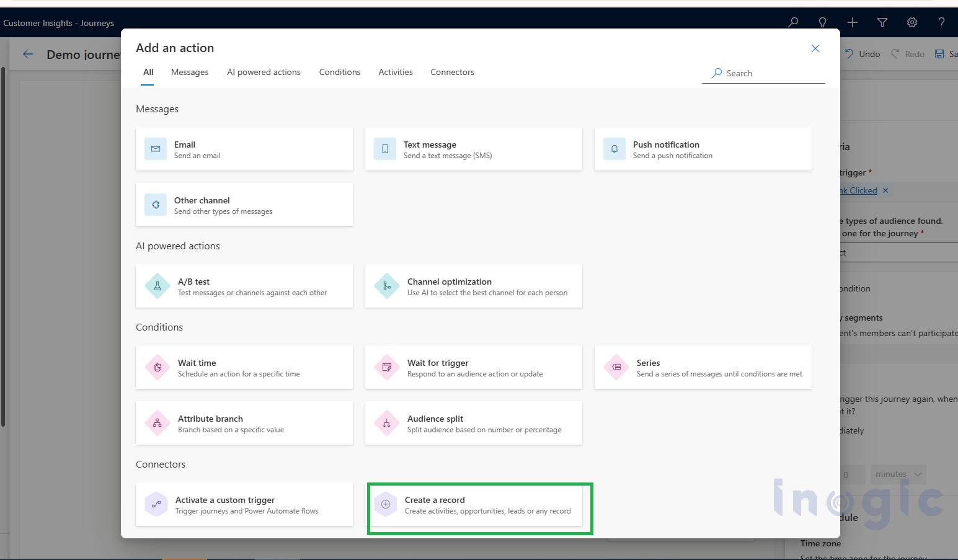Open the AI powered actions tab
This screenshot has height=560, width=958.
point(264,73)
